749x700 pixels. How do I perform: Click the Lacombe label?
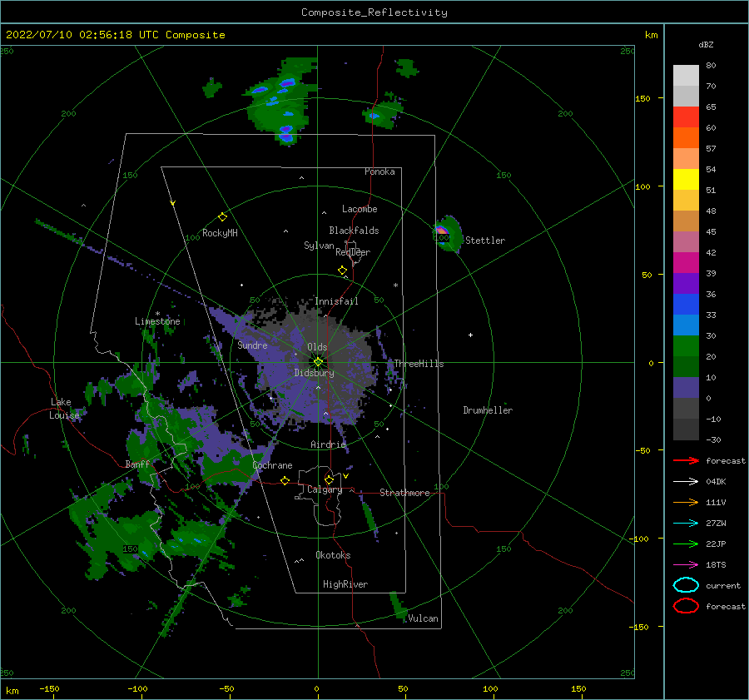pos(360,209)
